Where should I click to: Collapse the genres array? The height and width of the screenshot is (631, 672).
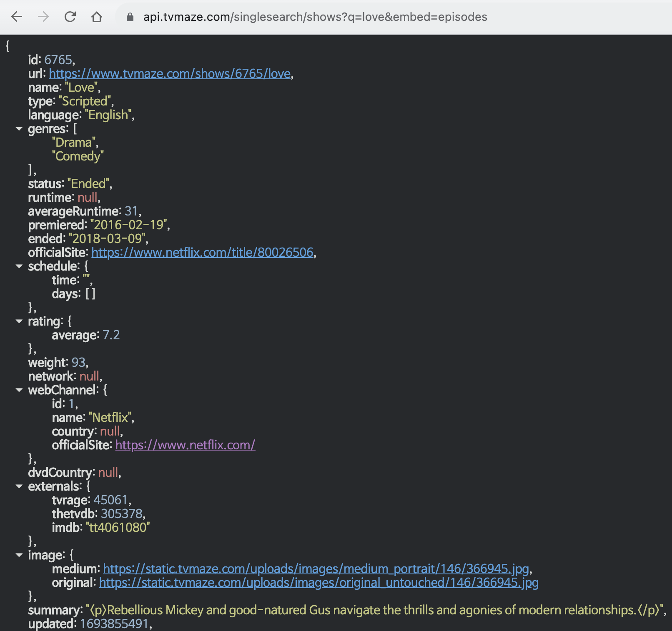19,129
